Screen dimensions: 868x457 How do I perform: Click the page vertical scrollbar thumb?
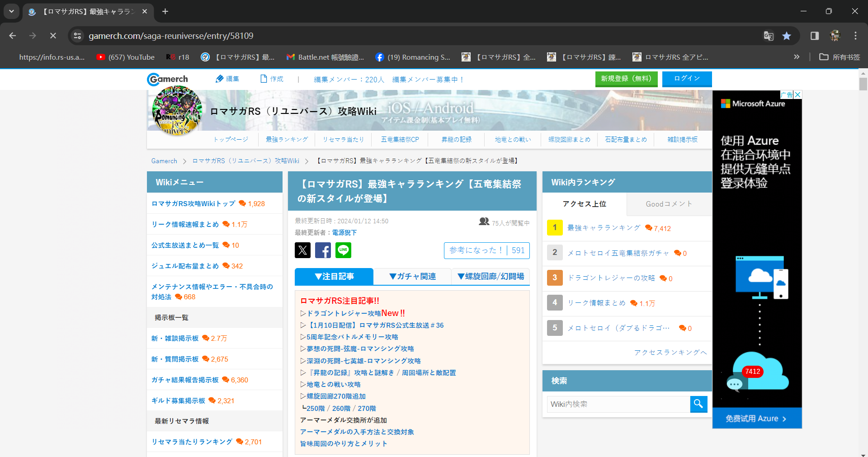(x=863, y=85)
